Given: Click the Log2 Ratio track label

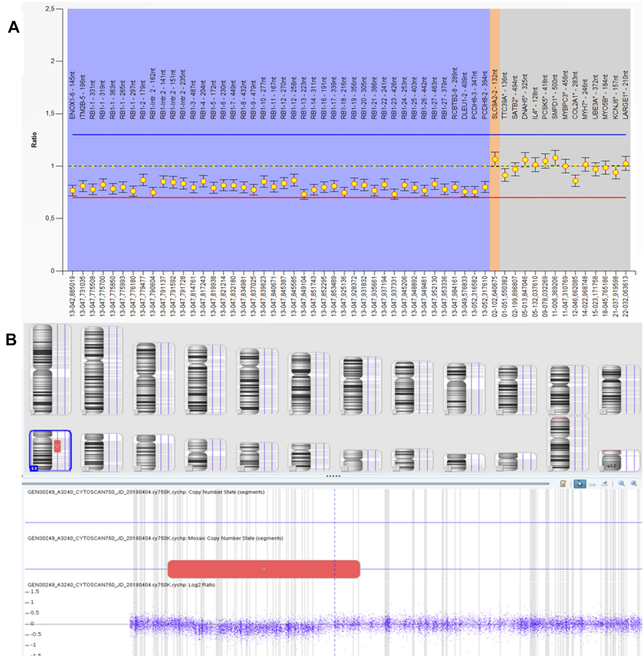Looking at the screenshot, I should 121,585.
